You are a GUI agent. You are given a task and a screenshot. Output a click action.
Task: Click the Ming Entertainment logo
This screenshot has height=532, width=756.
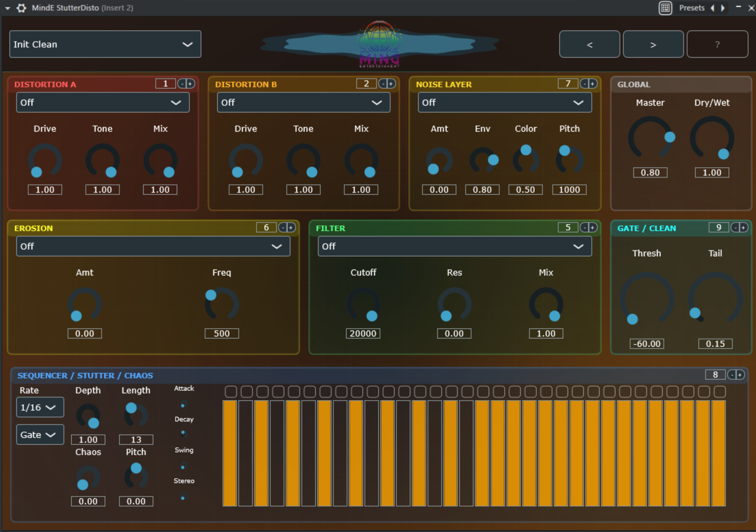379,44
